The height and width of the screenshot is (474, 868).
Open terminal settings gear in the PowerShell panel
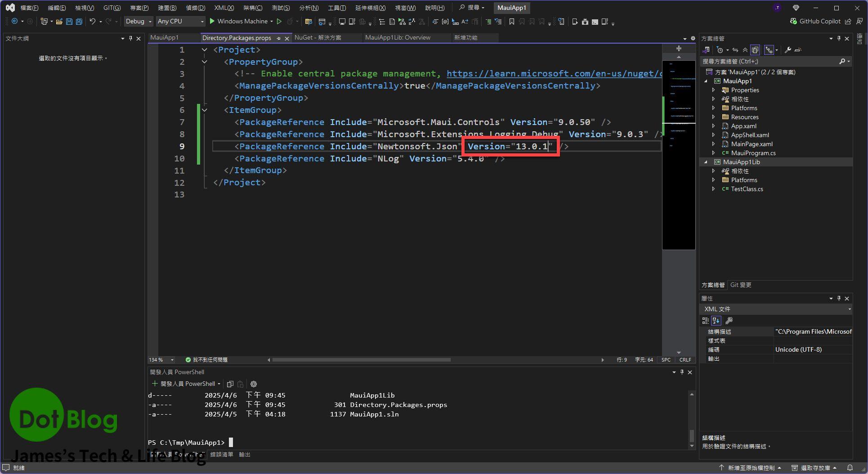click(x=254, y=384)
